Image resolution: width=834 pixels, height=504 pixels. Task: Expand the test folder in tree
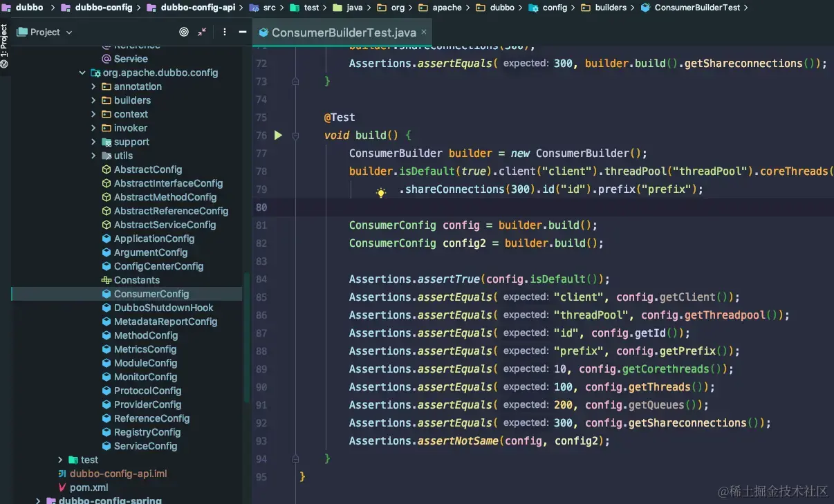tap(61, 460)
